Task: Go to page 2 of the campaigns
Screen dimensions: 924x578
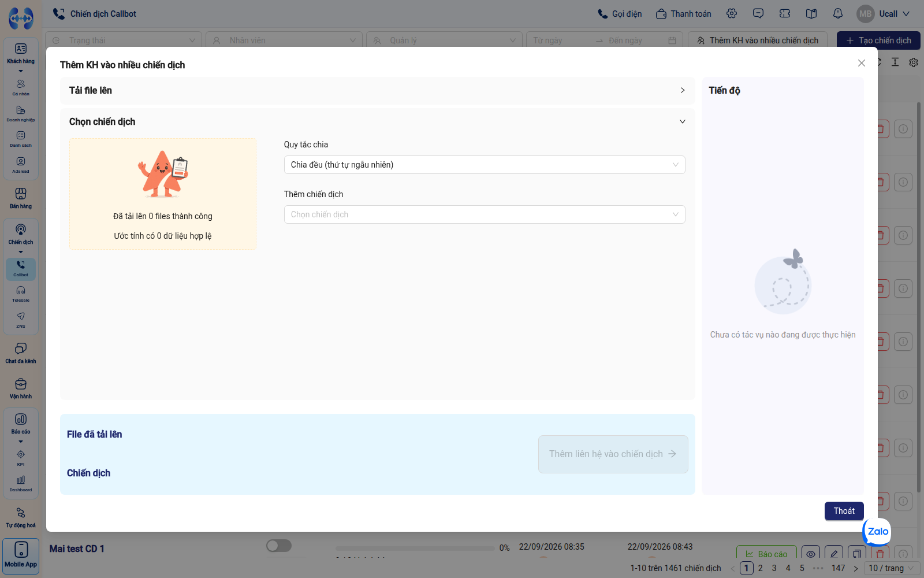Action: coord(761,568)
